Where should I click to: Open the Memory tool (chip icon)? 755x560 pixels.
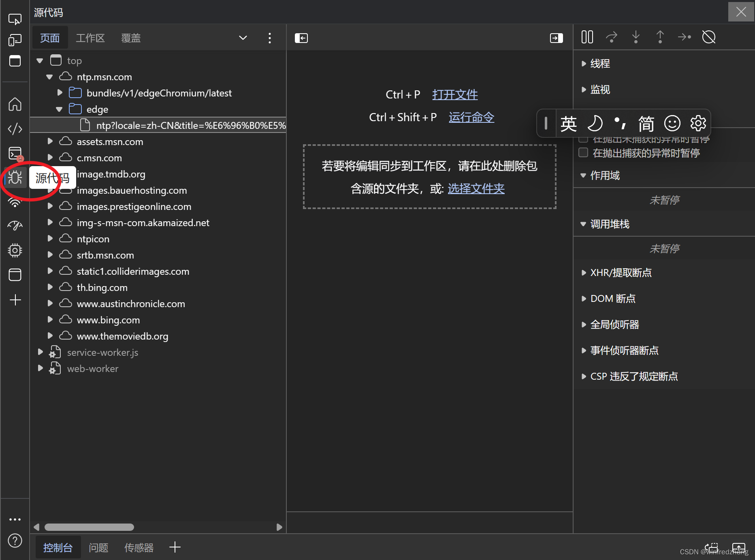tap(15, 250)
